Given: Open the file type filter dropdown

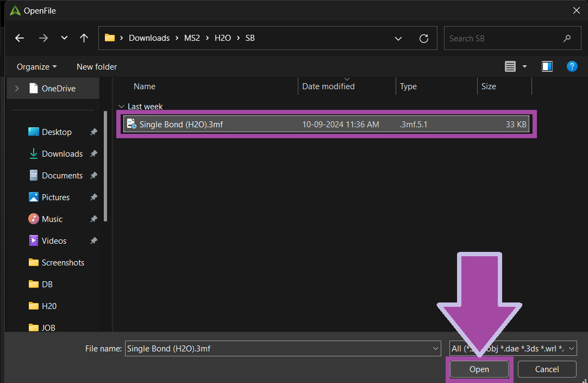Looking at the screenshot, I should (512, 349).
